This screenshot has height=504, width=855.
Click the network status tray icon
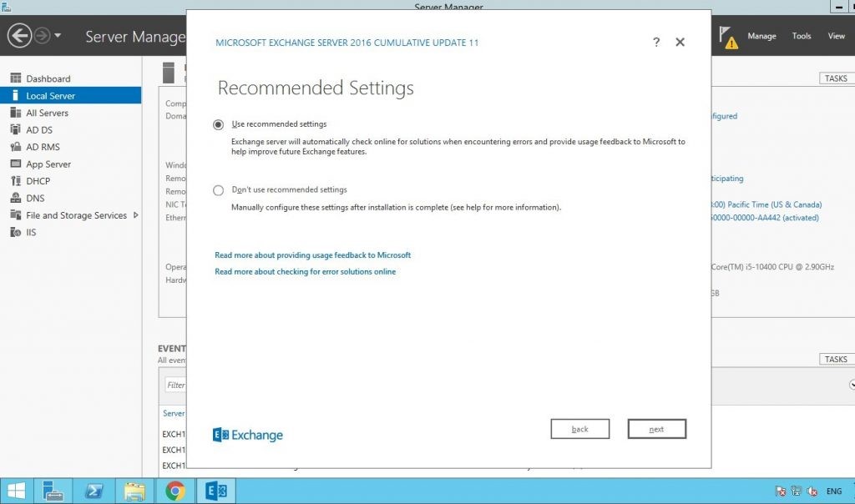point(796,491)
